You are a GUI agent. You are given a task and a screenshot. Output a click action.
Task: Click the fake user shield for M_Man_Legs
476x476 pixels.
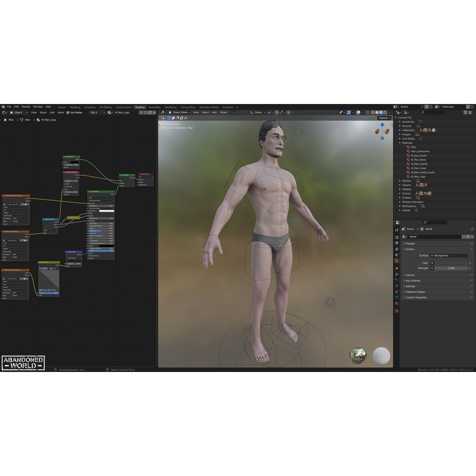click(x=146, y=112)
